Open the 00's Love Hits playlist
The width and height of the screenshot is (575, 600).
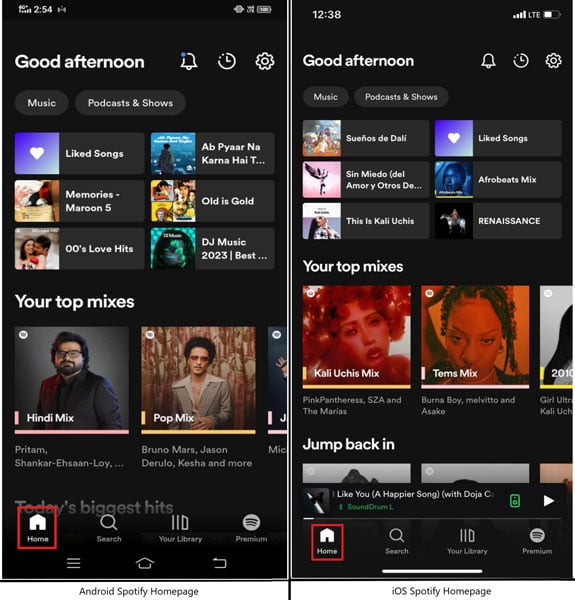[79, 249]
